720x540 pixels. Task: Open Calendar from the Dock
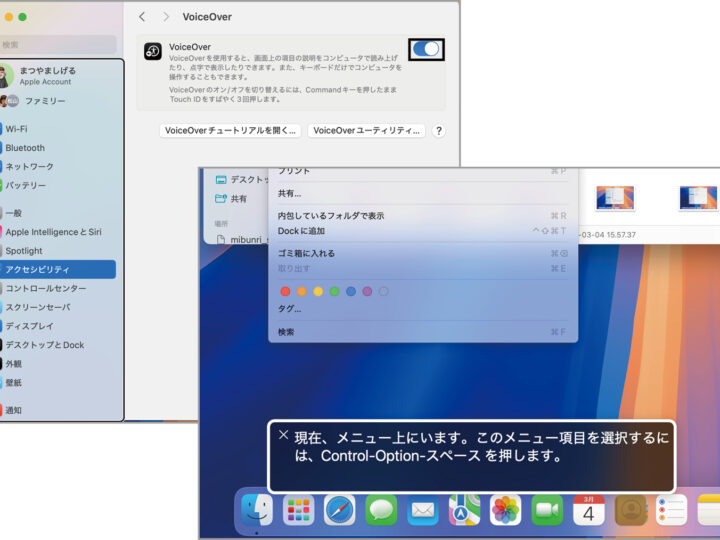(x=589, y=510)
